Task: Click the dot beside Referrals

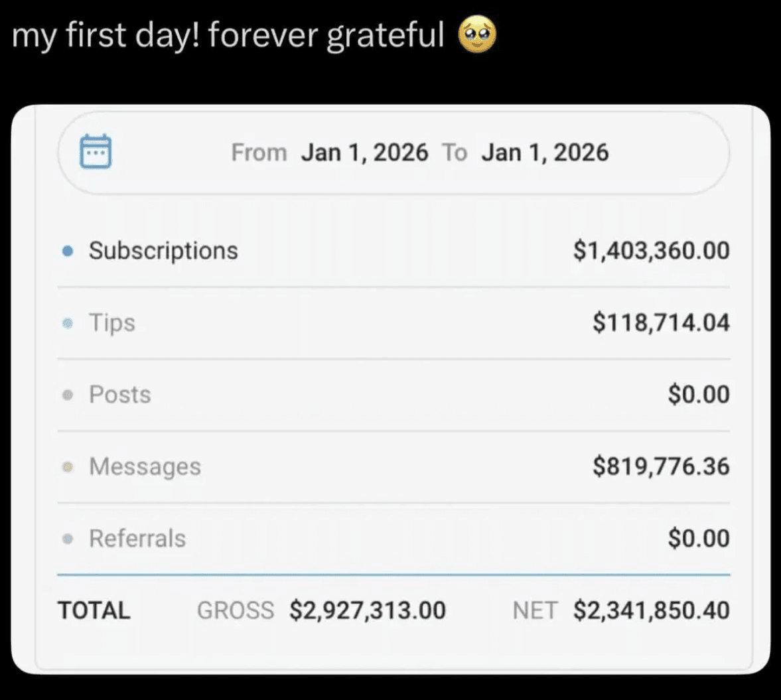Action: point(67,539)
